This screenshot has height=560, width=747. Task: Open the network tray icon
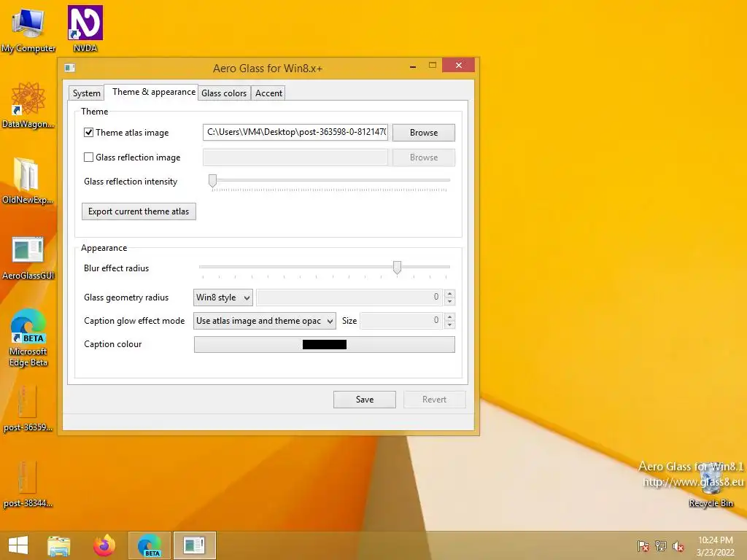click(x=661, y=545)
